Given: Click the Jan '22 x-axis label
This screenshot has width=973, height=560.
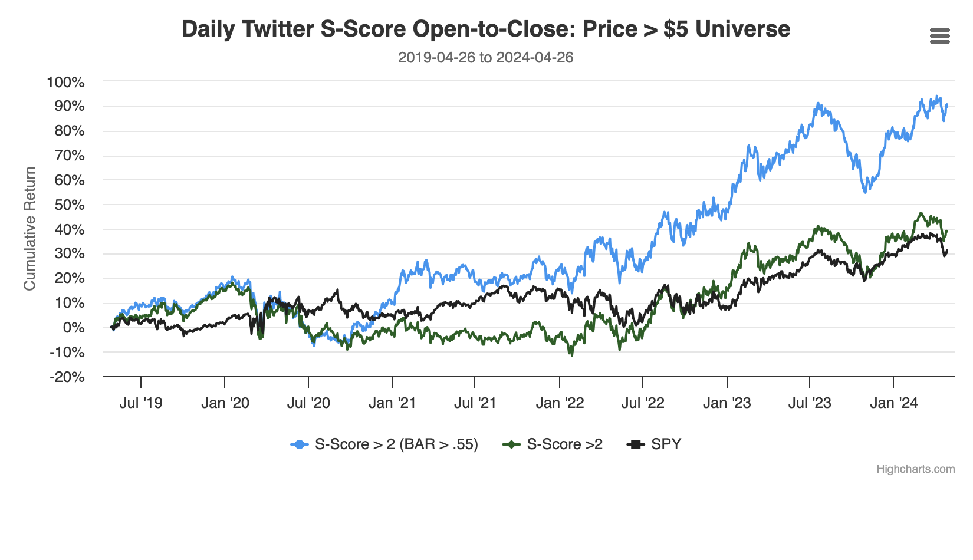Looking at the screenshot, I should click(x=560, y=403).
